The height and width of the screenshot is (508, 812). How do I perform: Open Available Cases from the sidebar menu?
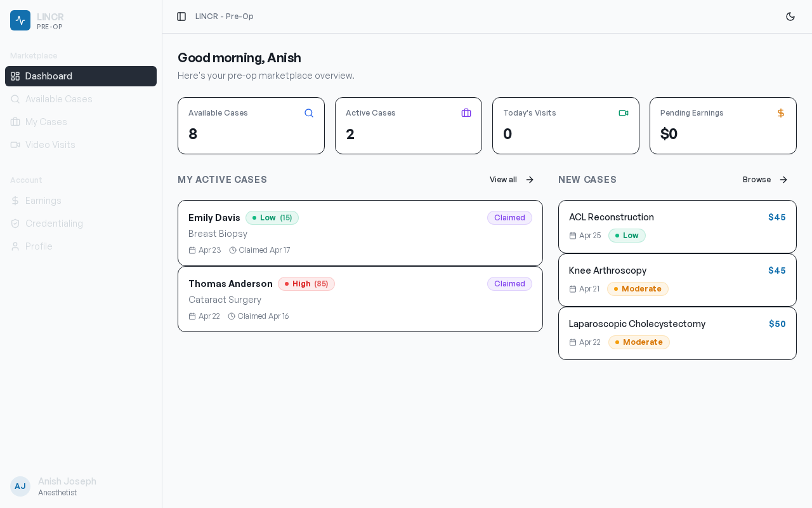[x=58, y=99]
